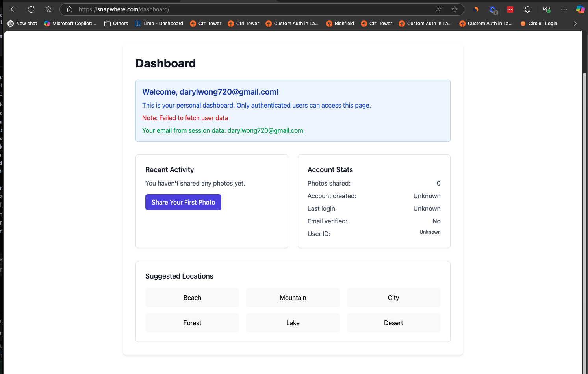Open the browser home page icon
Image resolution: width=588 pixels, height=374 pixels.
[48, 9]
